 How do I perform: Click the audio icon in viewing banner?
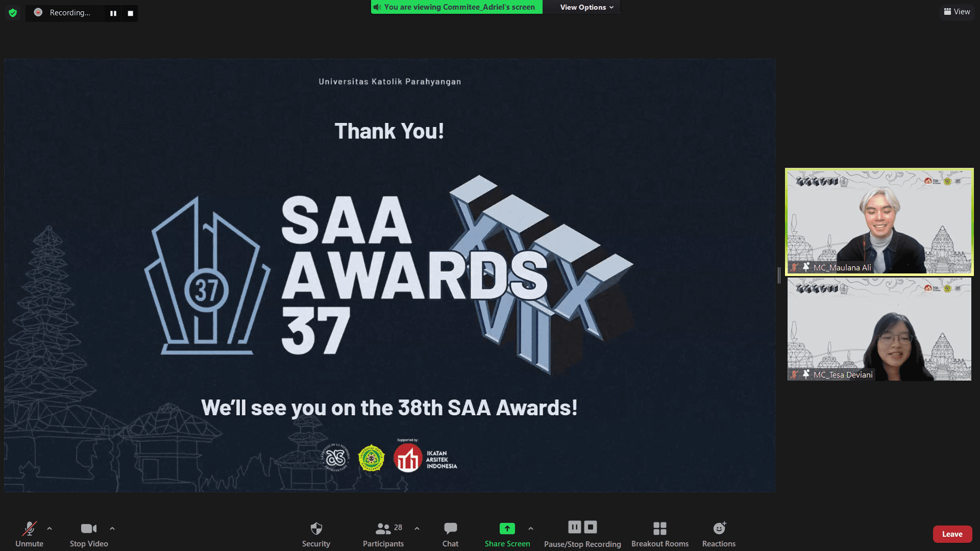tap(377, 7)
